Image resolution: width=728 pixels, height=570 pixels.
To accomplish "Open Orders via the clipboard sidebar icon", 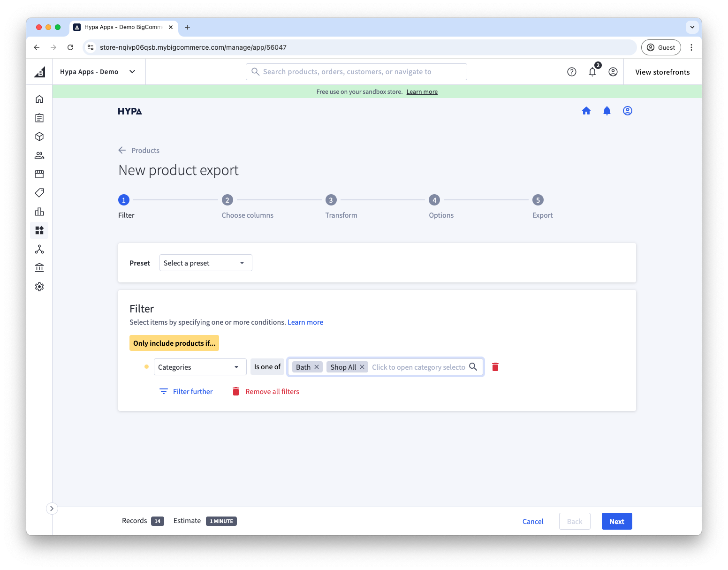I will coord(39,118).
